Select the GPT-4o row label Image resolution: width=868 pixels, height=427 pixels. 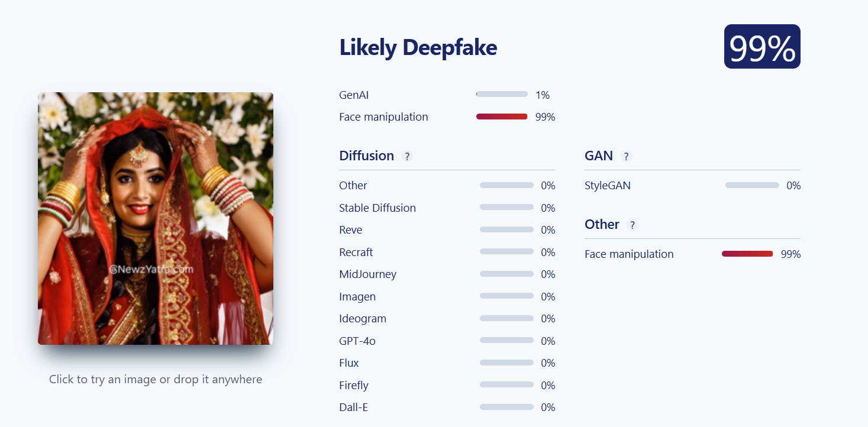point(357,341)
